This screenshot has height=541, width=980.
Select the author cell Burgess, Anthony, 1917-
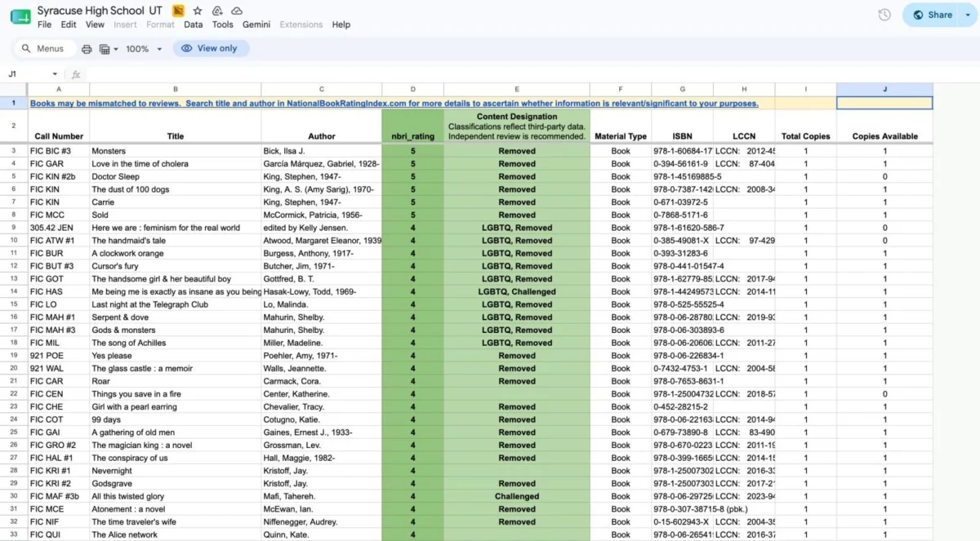tap(322, 253)
